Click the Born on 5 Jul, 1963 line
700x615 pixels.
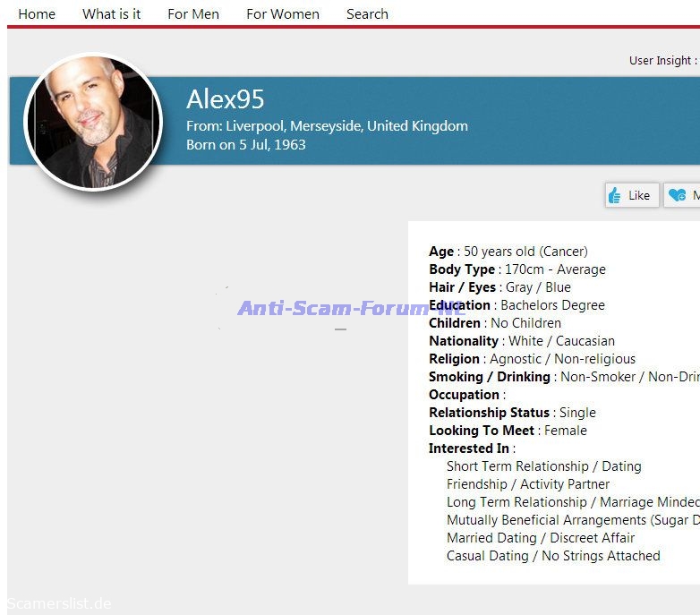pos(246,144)
